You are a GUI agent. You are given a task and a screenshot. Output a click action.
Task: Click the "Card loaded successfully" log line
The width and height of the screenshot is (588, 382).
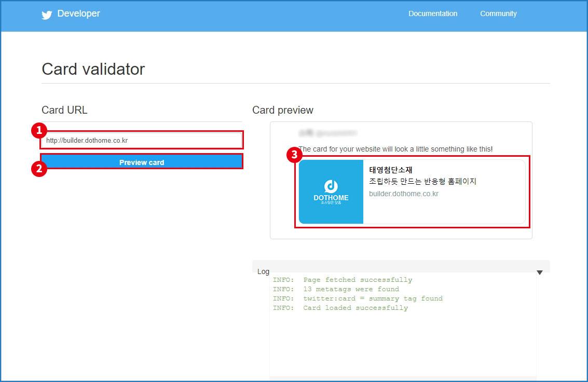tap(340, 308)
